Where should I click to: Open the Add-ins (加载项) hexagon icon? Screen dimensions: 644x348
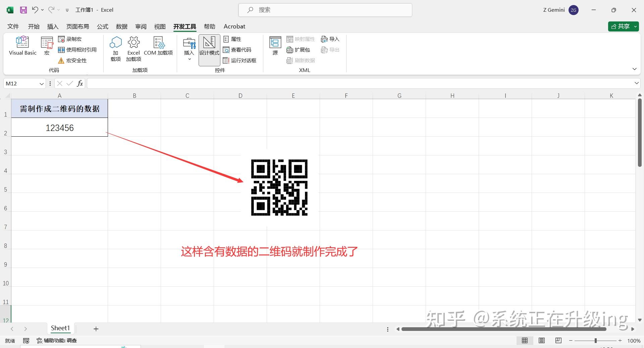tap(116, 49)
